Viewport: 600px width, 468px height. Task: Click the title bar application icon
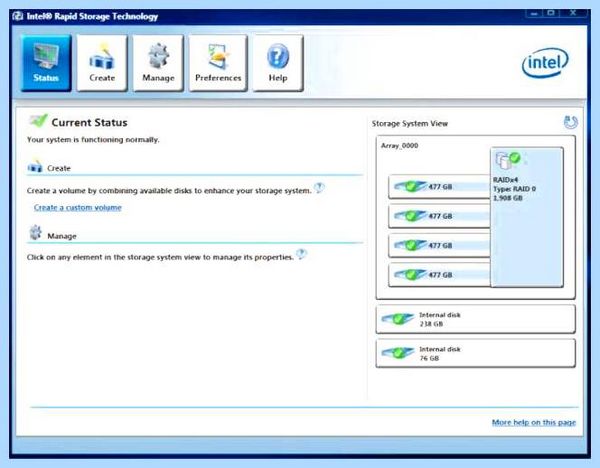pyautogui.click(x=18, y=16)
